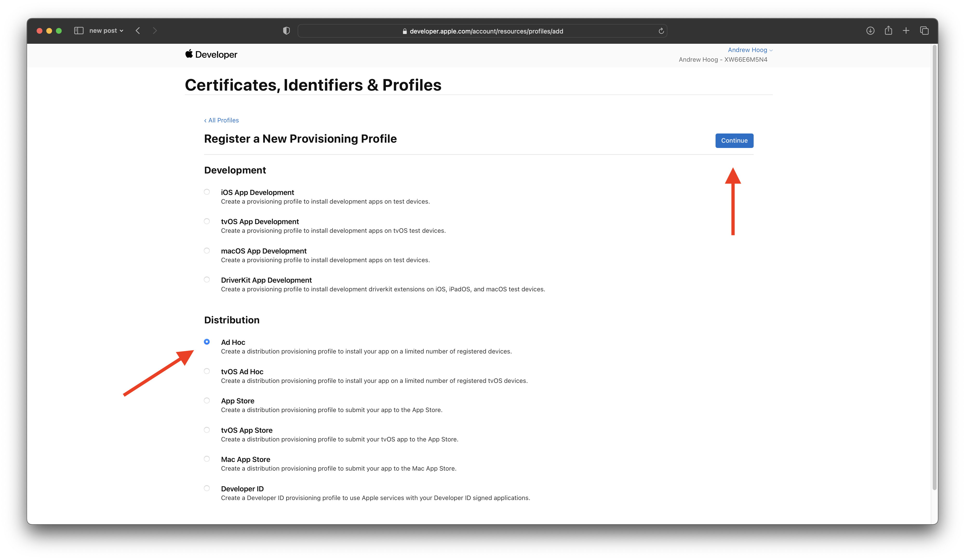This screenshot has width=965, height=560.
Task: Click the 'Certificates, Identifiers & Profiles' heading
Action: tap(313, 85)
